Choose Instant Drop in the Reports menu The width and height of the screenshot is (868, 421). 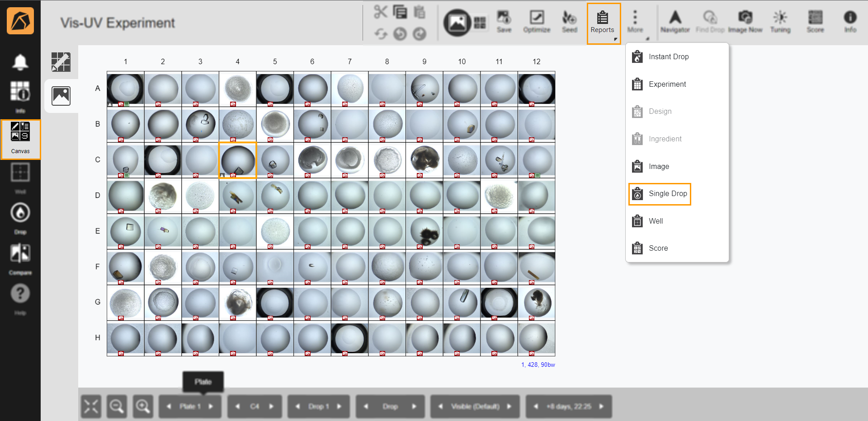point(669,56)
